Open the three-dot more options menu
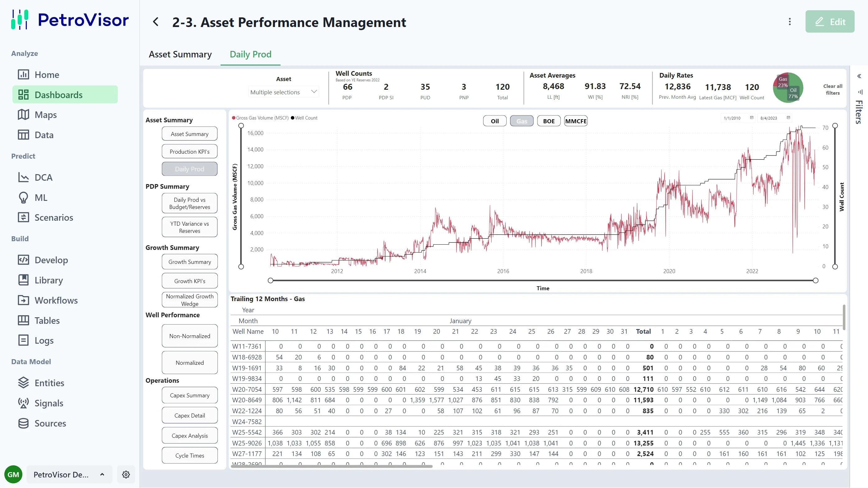Screen dimensions: 868x488 pos(789,22)
